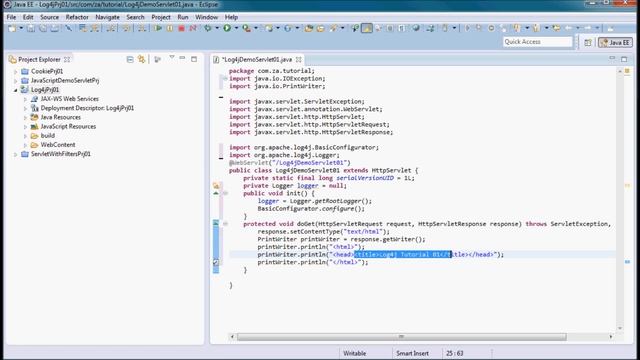Close the Log4jDemoServlet01.java editor tab
This screenshot has width=640, height=360.
299,60
